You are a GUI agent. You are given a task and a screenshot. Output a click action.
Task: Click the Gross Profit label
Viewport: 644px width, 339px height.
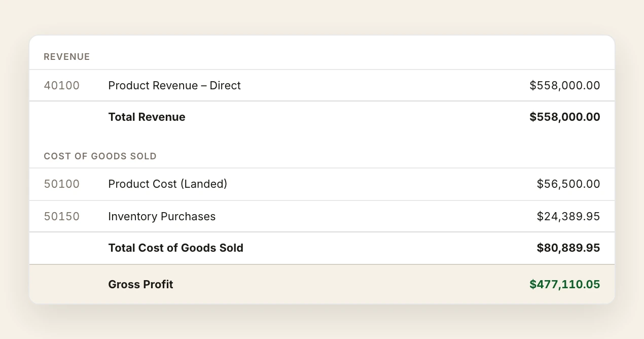tap(141, 285)
